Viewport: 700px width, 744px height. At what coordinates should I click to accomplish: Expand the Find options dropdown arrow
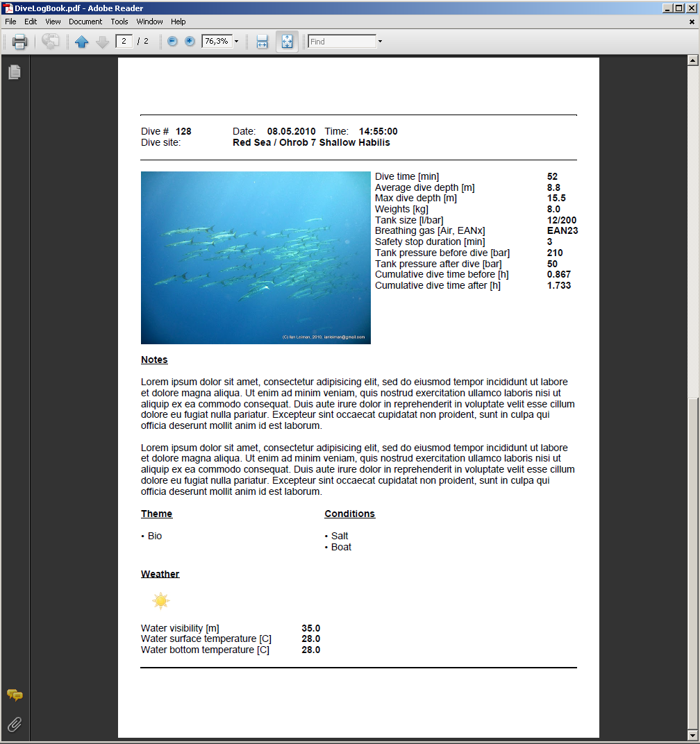coord(380,42)
